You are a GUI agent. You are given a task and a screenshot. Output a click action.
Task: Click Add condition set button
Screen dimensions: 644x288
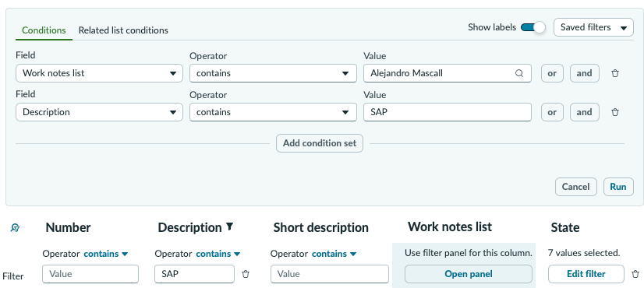point(320,143)
